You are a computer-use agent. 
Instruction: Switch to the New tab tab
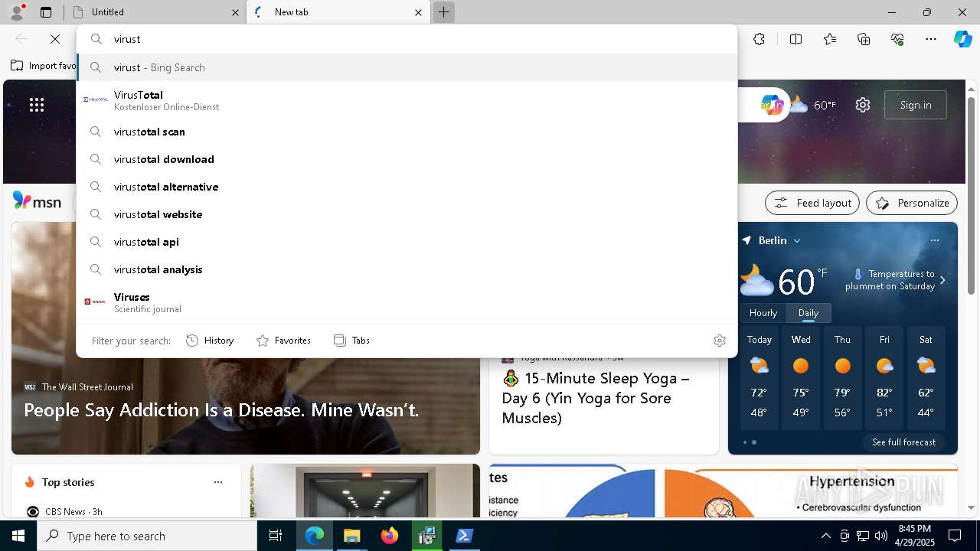(337, 12)
